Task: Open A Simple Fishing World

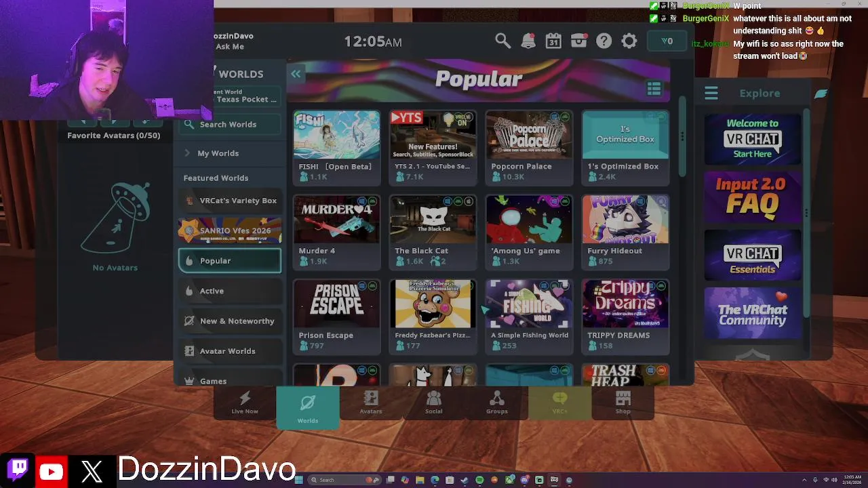Action: coord(529,317)
